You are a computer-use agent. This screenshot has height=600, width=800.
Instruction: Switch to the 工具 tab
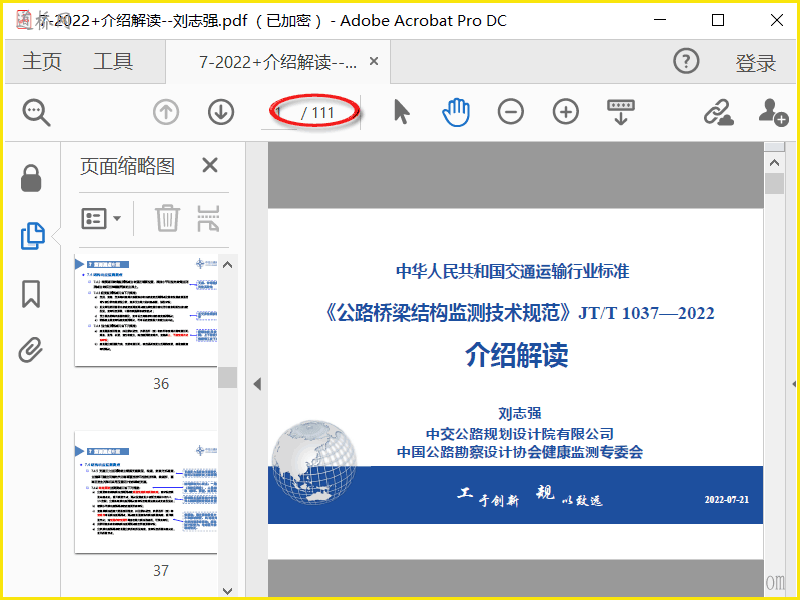coord(113,62)
